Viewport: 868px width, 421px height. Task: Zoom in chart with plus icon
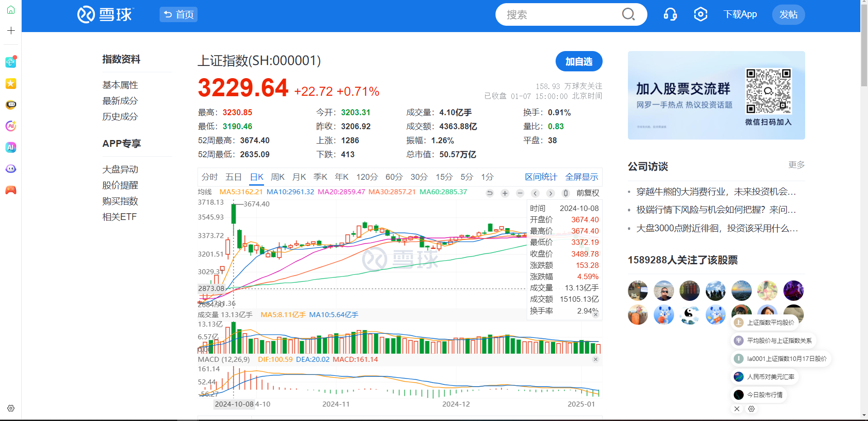click(505, 193)
